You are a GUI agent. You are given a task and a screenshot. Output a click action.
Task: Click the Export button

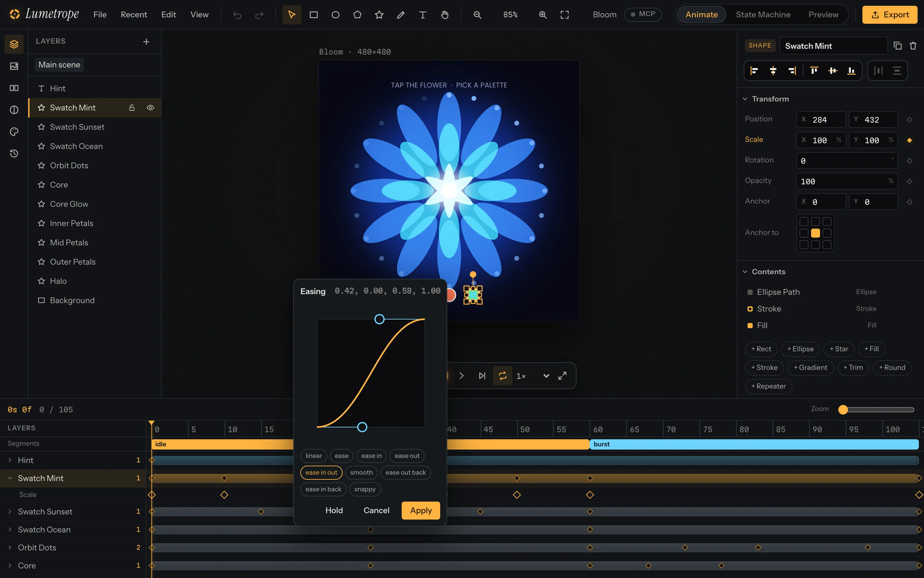(x=890, y=14)
